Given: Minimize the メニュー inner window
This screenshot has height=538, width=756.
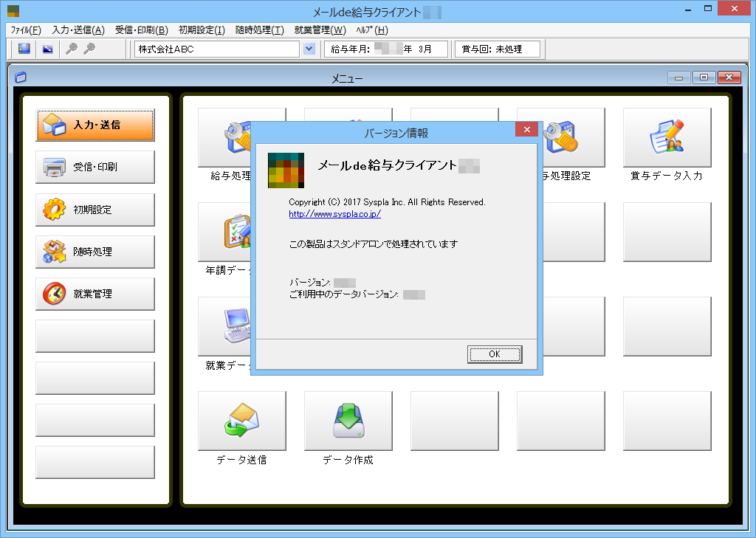Looking at the screenshot, I should pyautogui.click(x=679, y=77).
